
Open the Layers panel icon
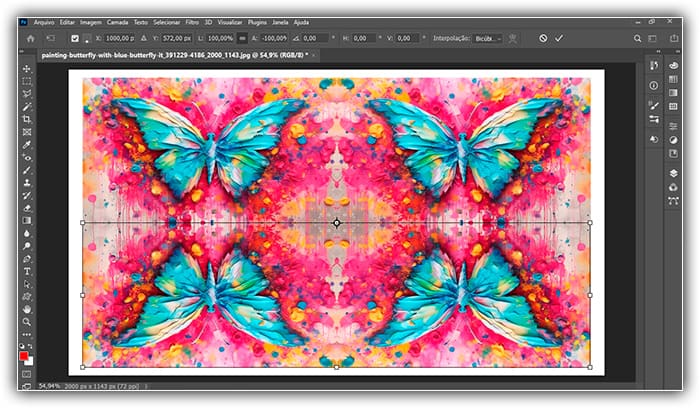672,173
